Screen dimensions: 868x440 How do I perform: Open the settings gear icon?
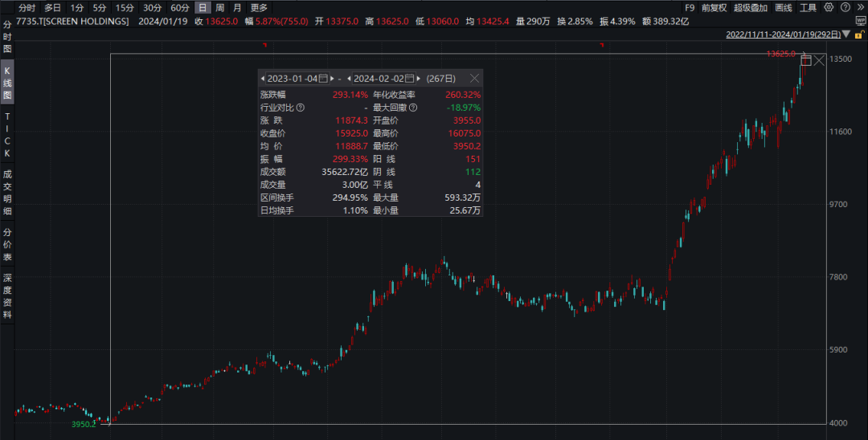pos(828,7)
